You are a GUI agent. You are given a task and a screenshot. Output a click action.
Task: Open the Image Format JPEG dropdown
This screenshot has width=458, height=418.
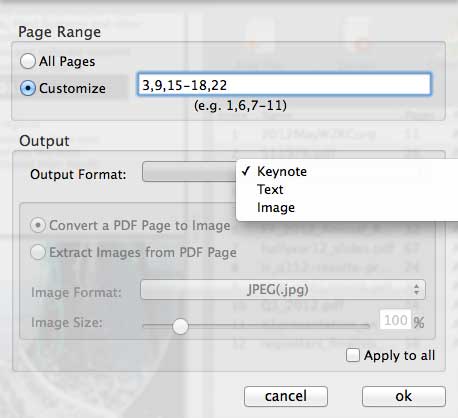click(x=283, y=290)
